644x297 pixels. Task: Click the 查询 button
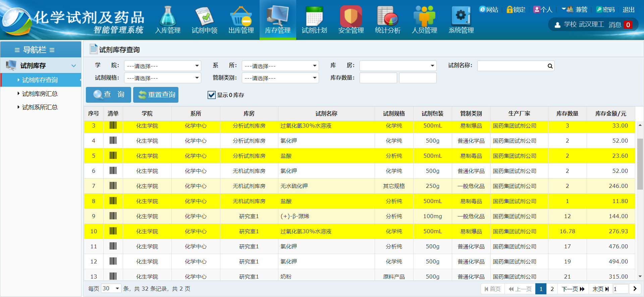[x=108, y=95]
